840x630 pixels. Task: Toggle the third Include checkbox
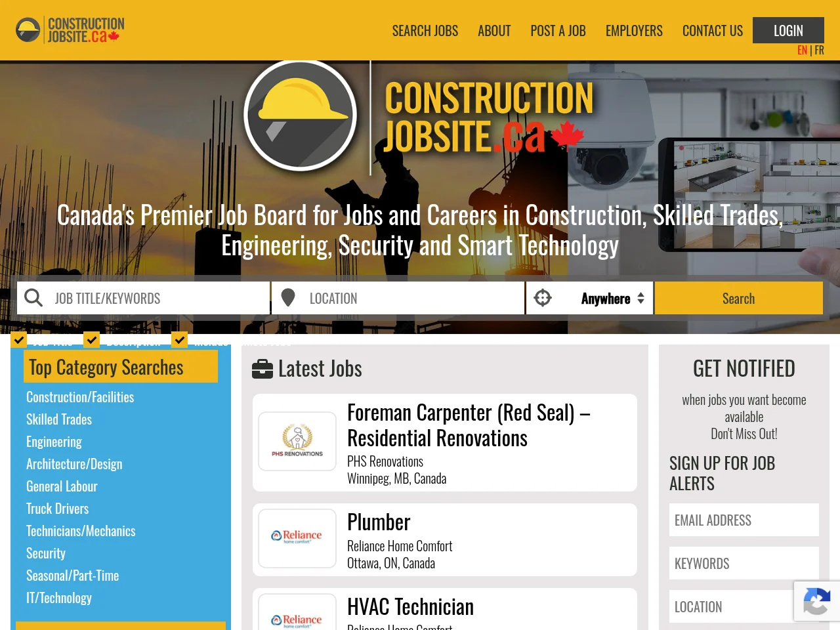[179, 339]
